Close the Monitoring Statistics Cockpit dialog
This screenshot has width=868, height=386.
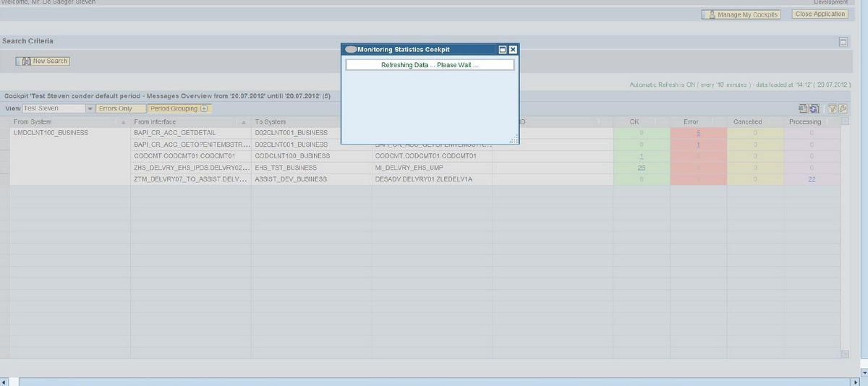[x=513, y=49]
